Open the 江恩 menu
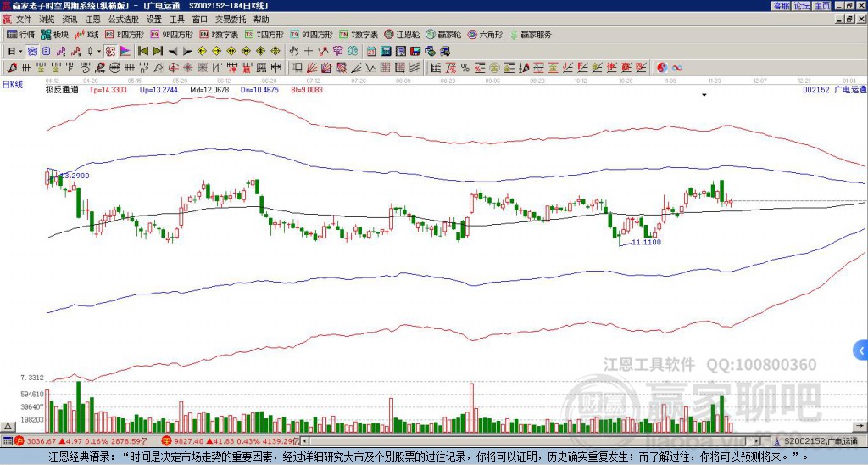 93,20
